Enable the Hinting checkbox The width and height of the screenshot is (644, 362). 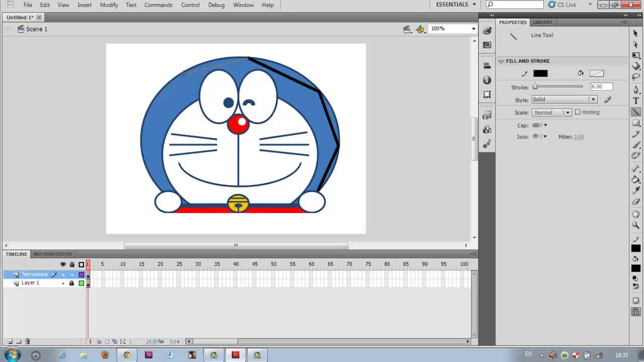coord(578,112)
